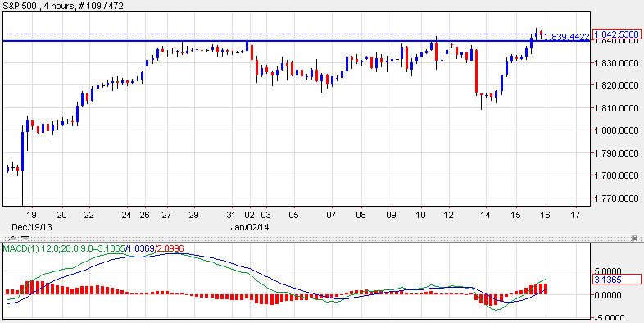Click the MACD value label 3.1365 on the axis

click(x=617, y=280)
